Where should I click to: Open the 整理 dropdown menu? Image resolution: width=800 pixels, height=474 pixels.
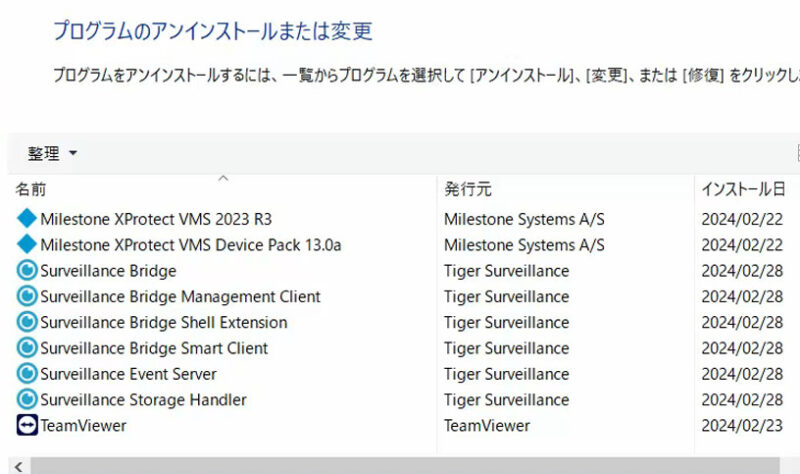coord(52,153)
